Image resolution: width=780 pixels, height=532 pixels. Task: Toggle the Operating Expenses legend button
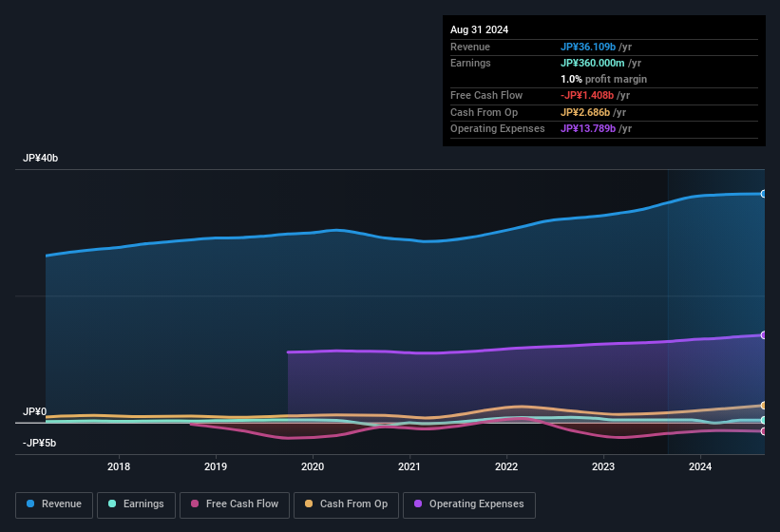(469, 504)
